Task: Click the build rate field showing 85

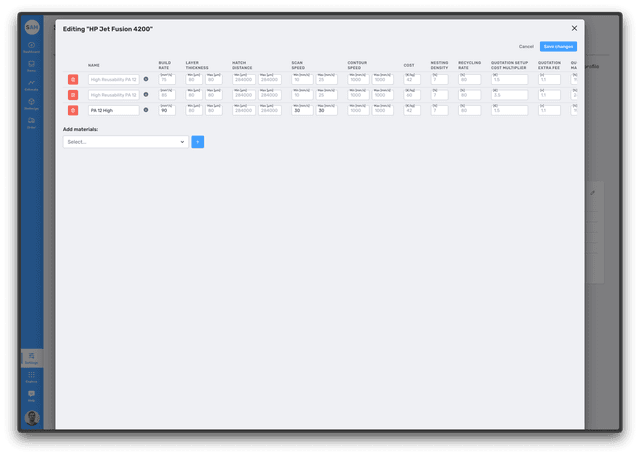Action: [x=167, y=95]
